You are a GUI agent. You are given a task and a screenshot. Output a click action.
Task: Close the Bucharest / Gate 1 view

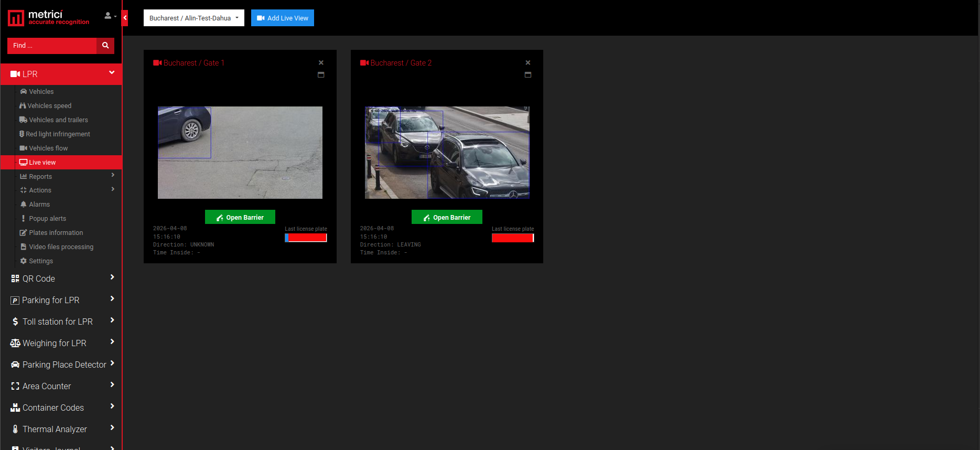tap(321, 62)
